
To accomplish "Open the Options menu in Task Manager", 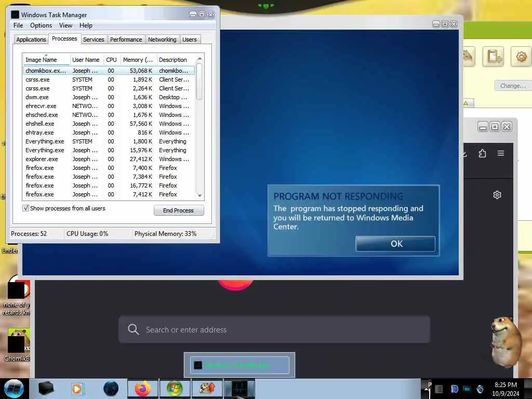I will (x=41, y=25).
